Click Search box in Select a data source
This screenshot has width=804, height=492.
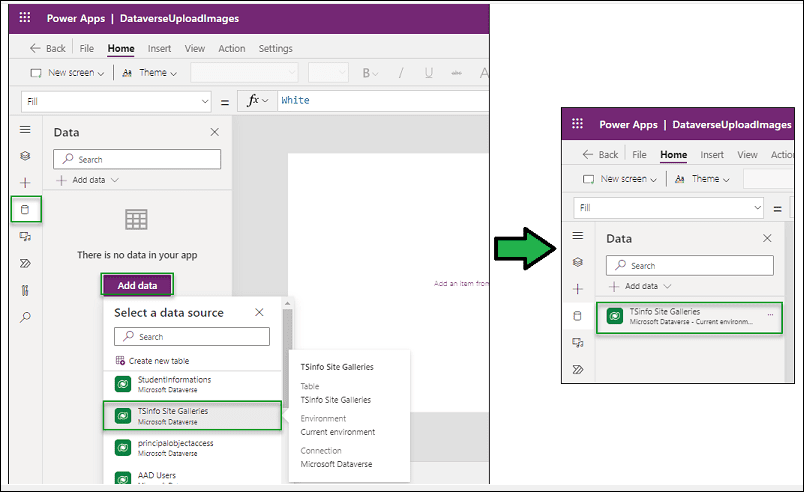pos(192,337)
